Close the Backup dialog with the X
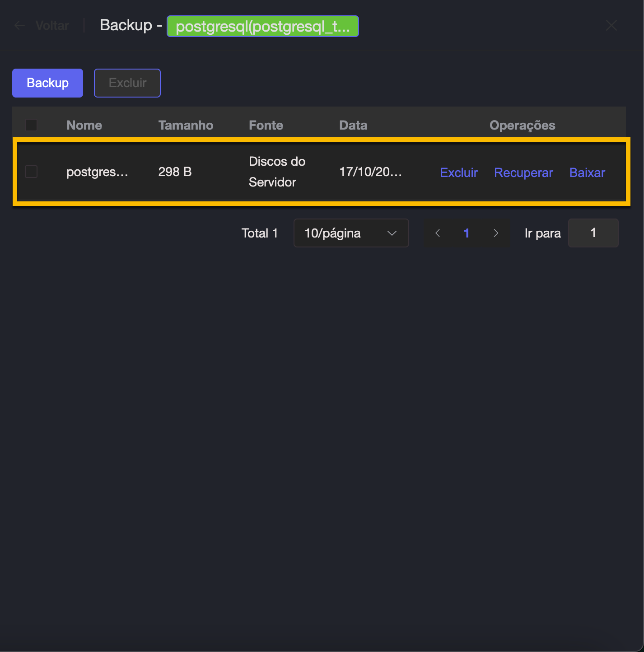The height and width of the screenshot is (652, 644). [x=611, y=25]
